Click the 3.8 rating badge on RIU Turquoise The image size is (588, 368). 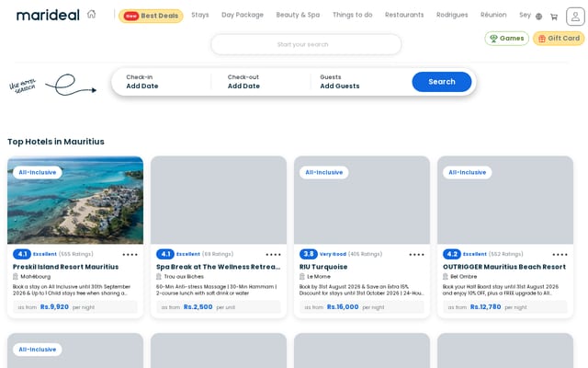pos(309,254)
